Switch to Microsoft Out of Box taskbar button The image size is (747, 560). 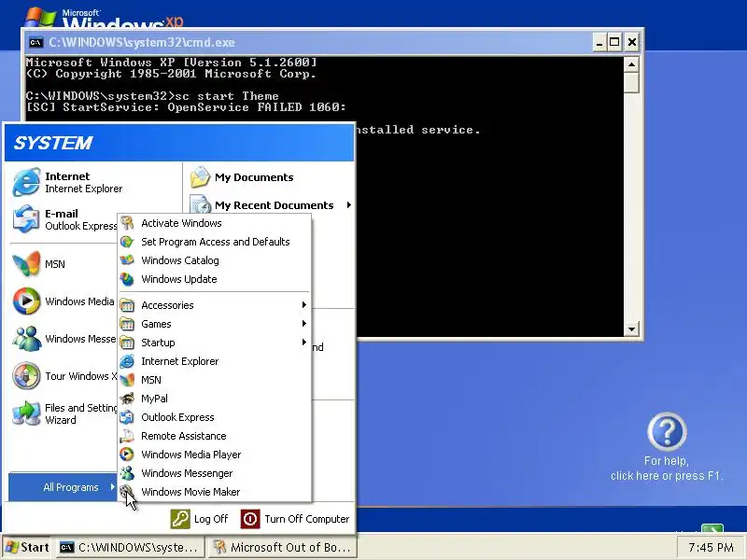(x=281, y=547)
